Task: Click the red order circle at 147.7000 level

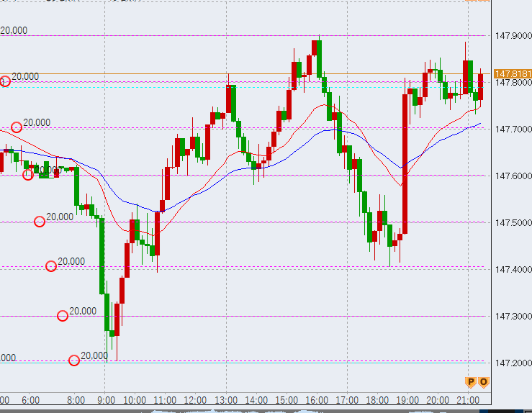Action: click(17, 127)
